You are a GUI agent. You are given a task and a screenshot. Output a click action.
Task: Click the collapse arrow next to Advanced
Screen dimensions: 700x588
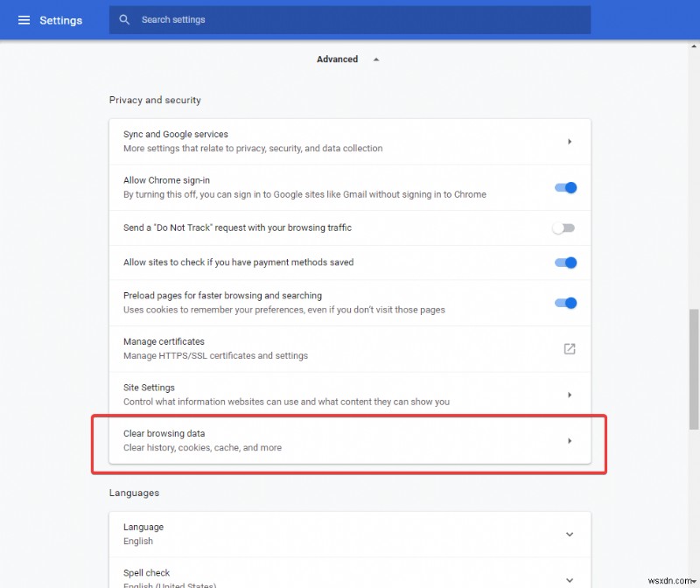coord(375,59)
